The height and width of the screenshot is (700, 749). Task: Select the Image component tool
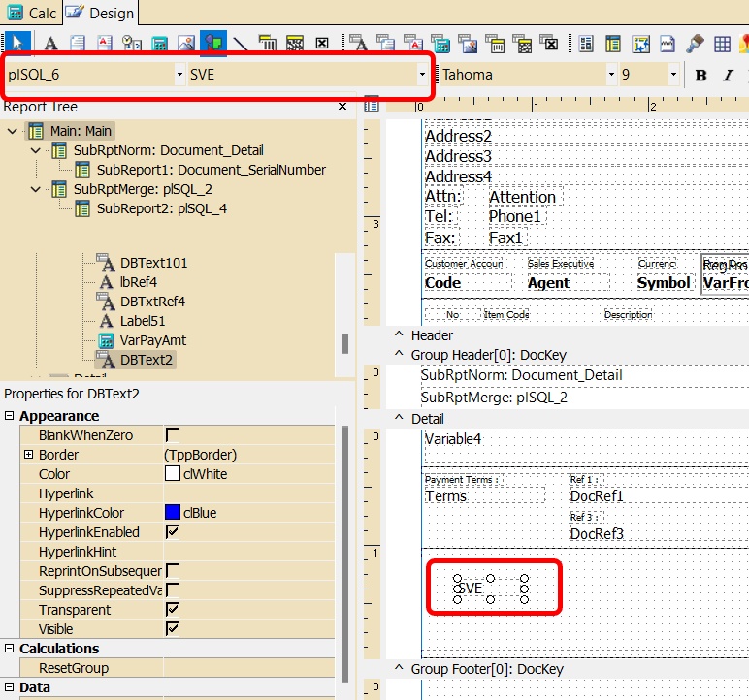[x=186, y=44]
